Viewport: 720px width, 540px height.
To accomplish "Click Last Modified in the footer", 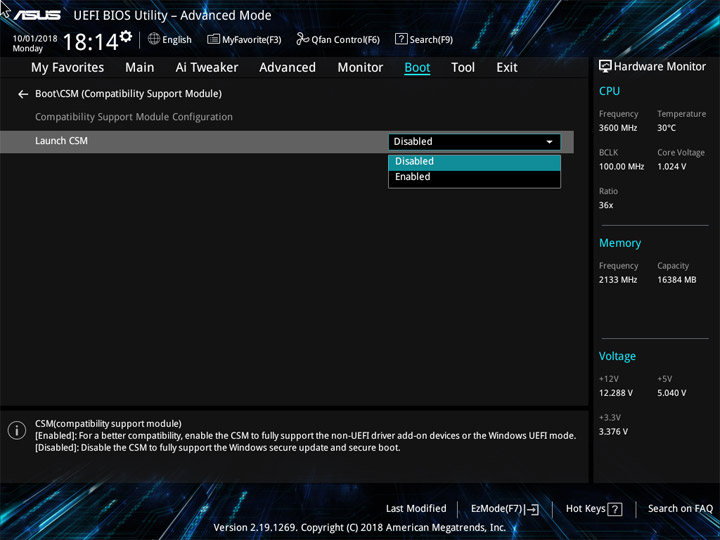I will (x=416, y=509).
